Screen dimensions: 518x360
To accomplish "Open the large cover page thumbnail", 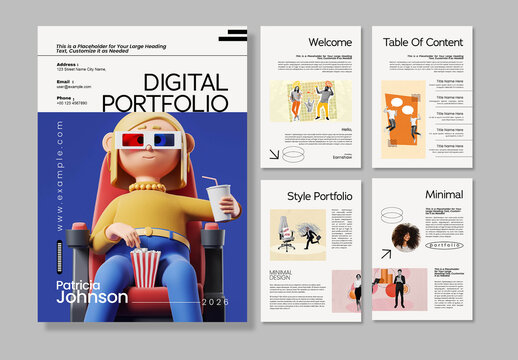I will click(x=142, y=174).
